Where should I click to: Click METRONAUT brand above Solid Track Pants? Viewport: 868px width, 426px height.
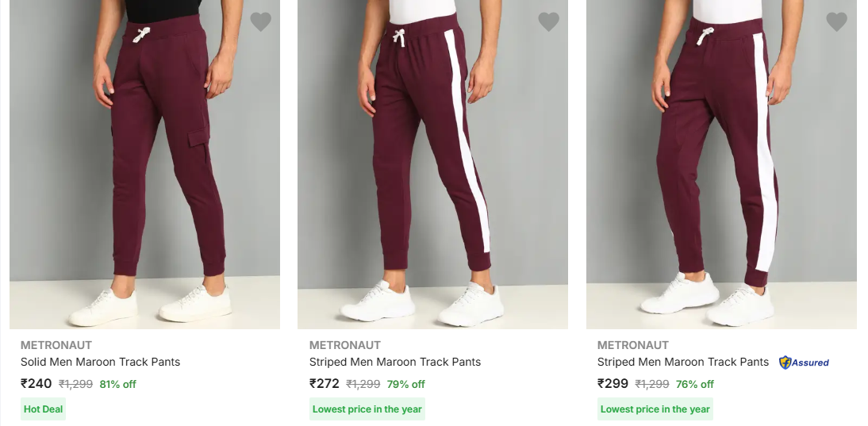pyautogui.click(x=56, y=345)
